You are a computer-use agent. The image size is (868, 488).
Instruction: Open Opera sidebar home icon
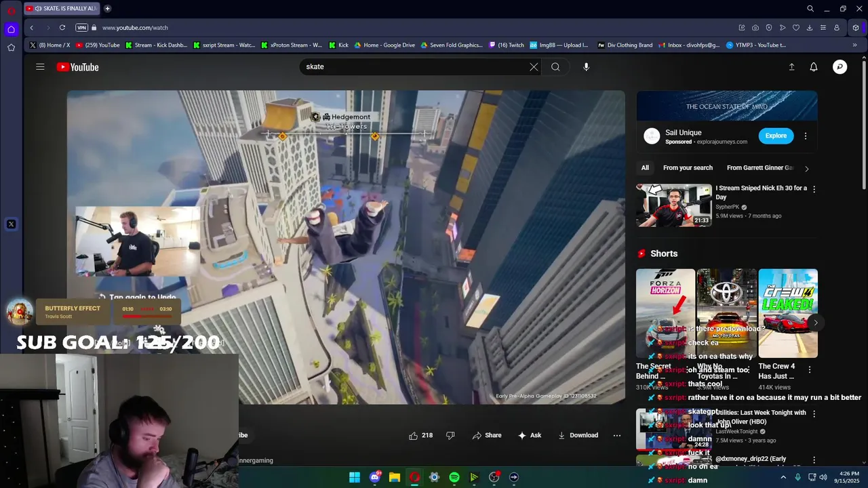point(11,29)
